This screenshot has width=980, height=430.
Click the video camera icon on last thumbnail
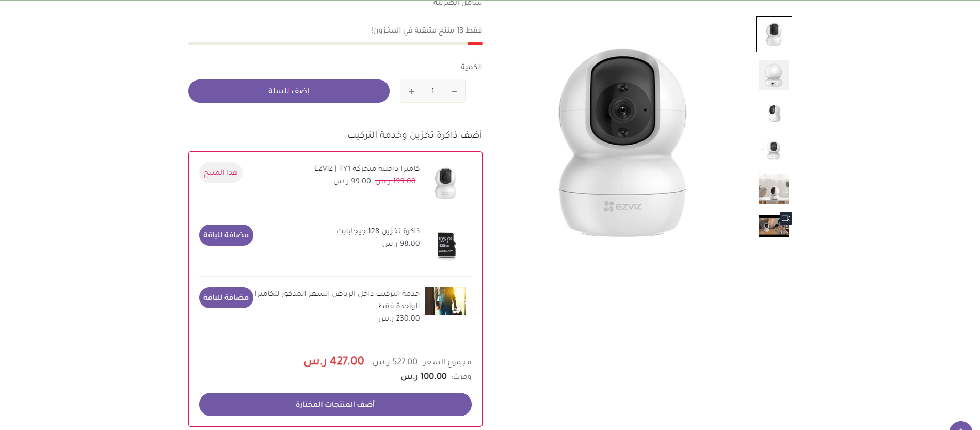[786, 218]
